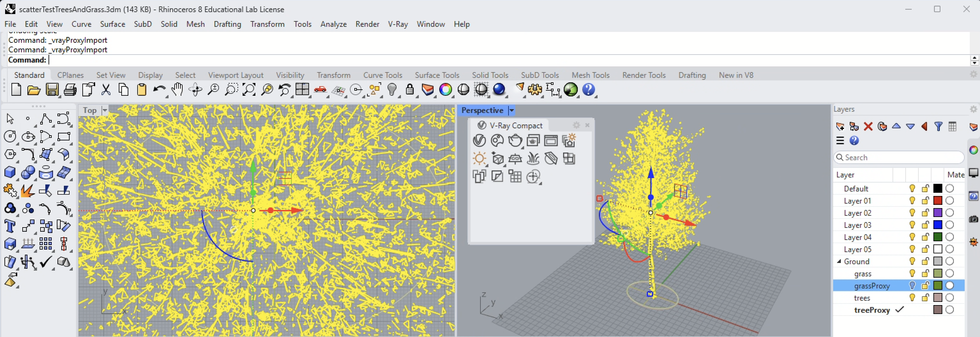Collapse the Ground layer group
980x337 pixels.
pyautogui.click(x=839, y=261)
